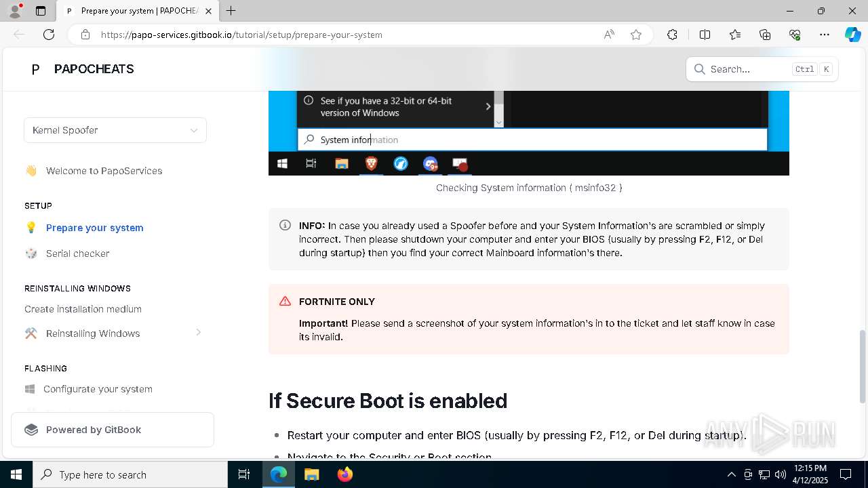Viewport: 868px width, 488px height.
Task: Show hidden system tray icons
Action: pos(731,474)
